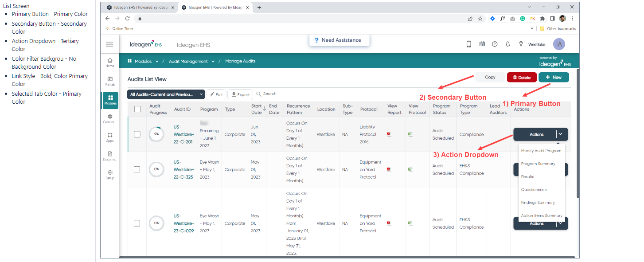Select Modify Audit Program menu item
Viewport: 644px width, 262px height.
(x=541, y=151)
